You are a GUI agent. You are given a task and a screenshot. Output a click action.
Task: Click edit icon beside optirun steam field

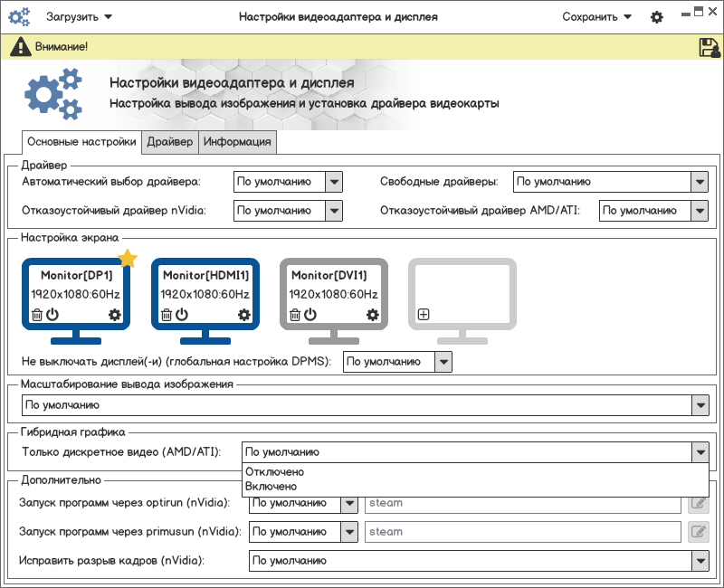699,503
